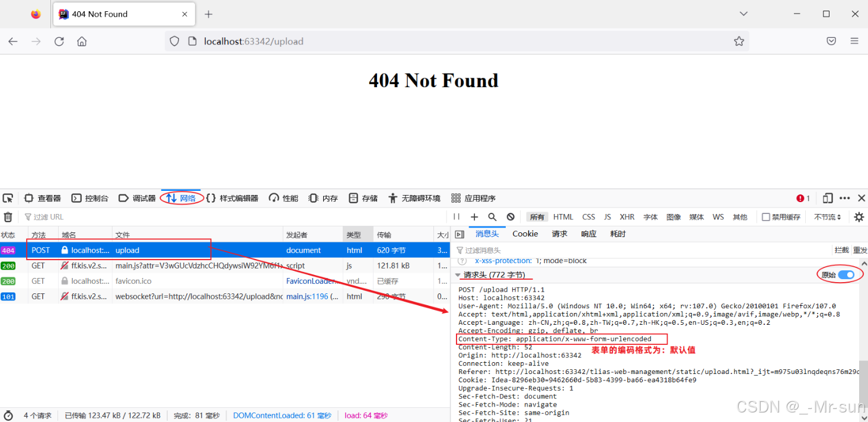Enable the disable cache checkbox
Image resolution: width=868 pixels, height=422 pixels.
(766, 217)
